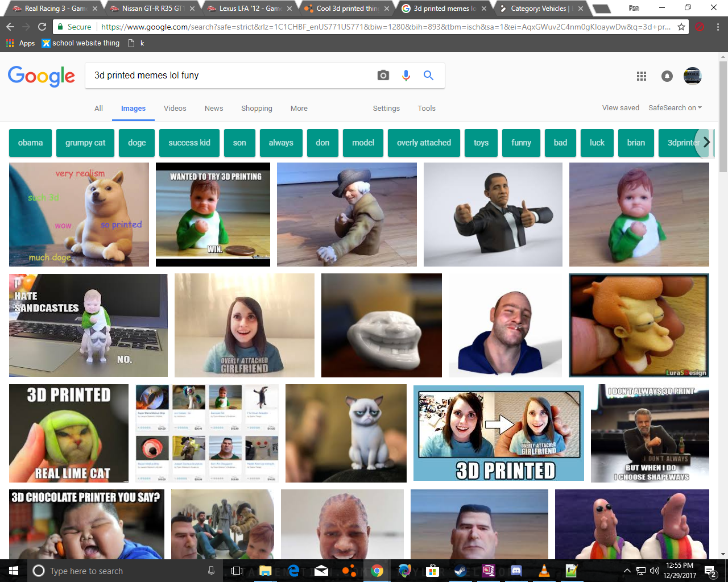728x582 pixels.
Task: Open the doge 3D print image
Action: pyautogui.click(x=79, y=214)
